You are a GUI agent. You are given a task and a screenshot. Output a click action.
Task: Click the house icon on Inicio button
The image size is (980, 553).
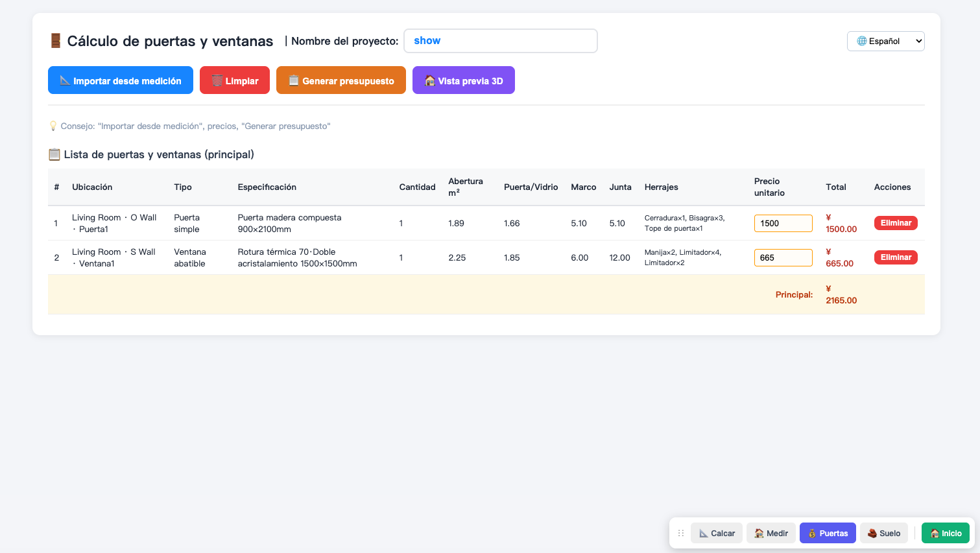[935, 533]
